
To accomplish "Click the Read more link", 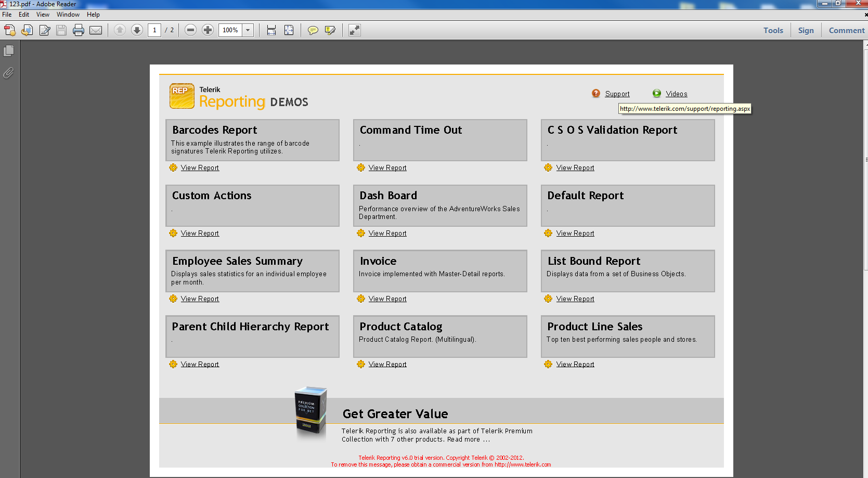I will 469,440.
